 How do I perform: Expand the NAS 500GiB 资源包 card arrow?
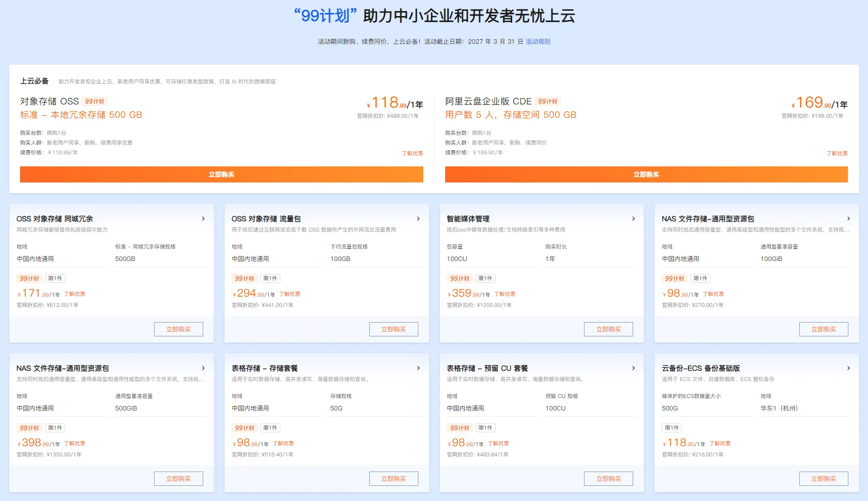[203, 368]
